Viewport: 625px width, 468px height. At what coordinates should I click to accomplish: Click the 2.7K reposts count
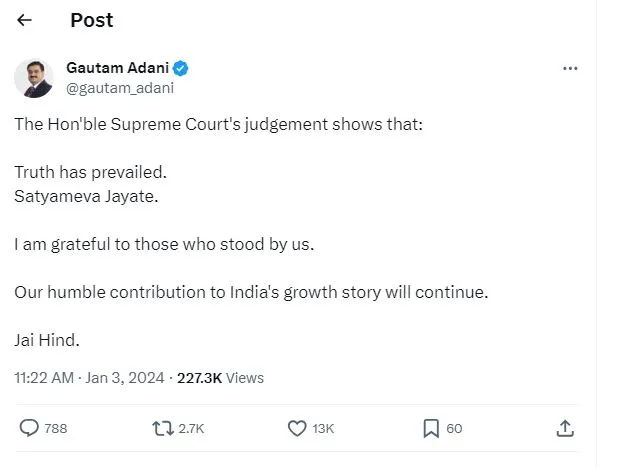191,429
